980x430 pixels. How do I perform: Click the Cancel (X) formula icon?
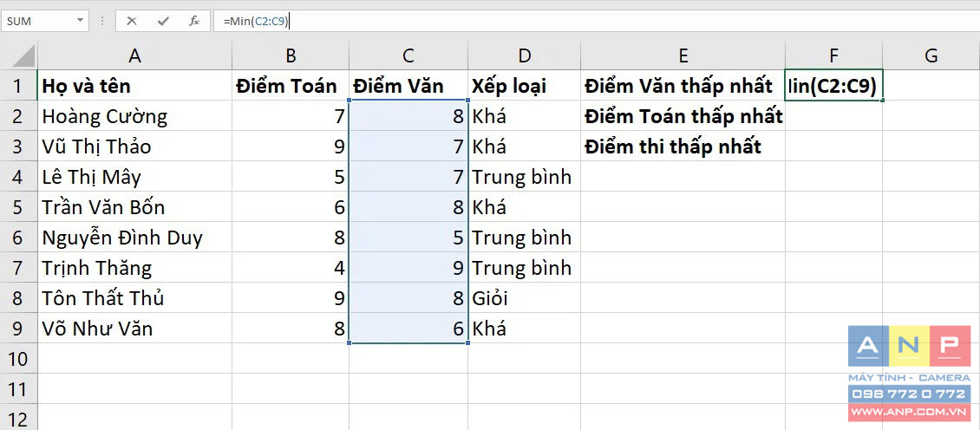(x=132, y=21)
